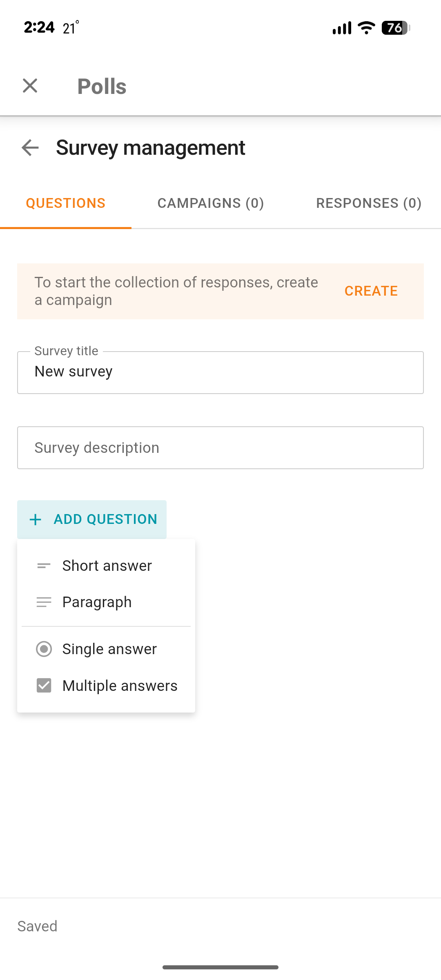Open the Responses (0) tab
Screen dimensions: 441x980
[369, 203]
